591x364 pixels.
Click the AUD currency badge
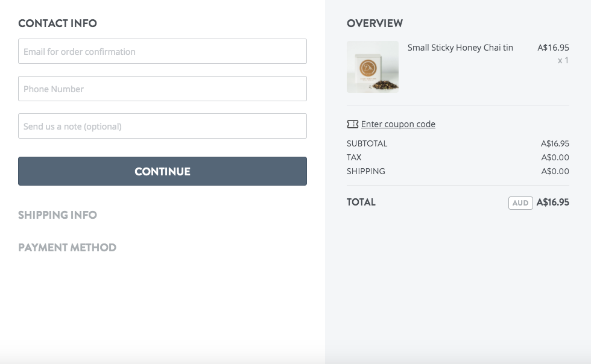point(520,203)
